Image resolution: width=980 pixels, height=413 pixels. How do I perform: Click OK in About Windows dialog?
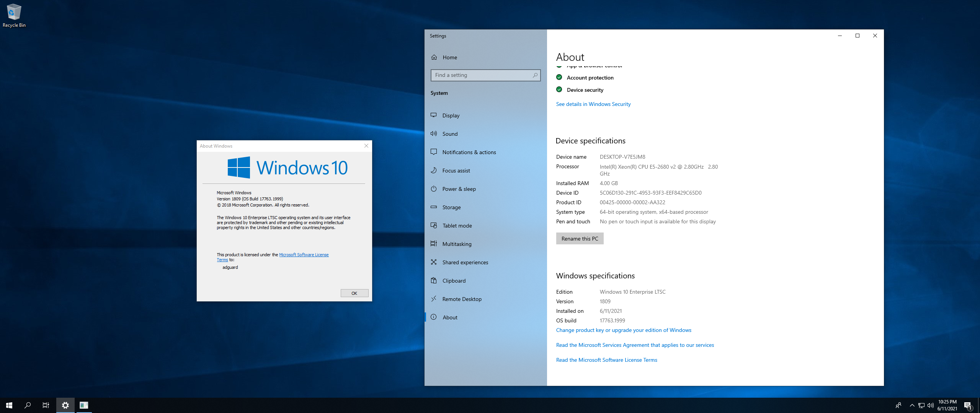(x=354, y=293)
